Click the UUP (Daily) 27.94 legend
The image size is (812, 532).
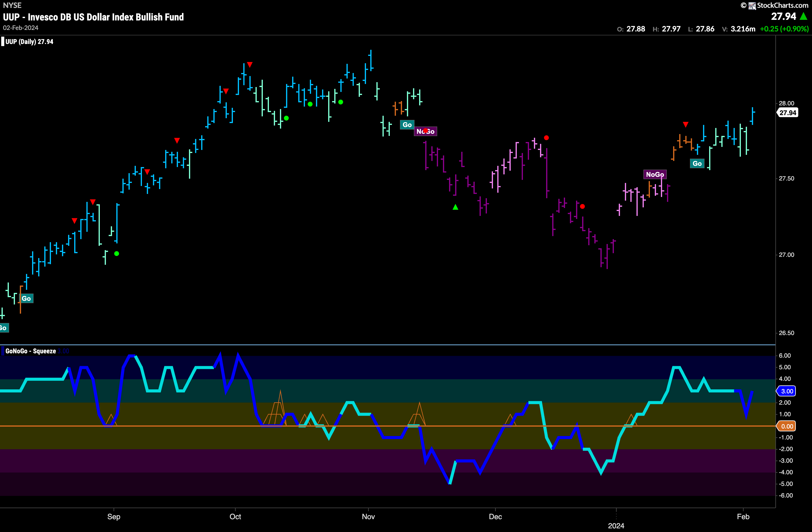pyautogui.click(x=29, y=42)
